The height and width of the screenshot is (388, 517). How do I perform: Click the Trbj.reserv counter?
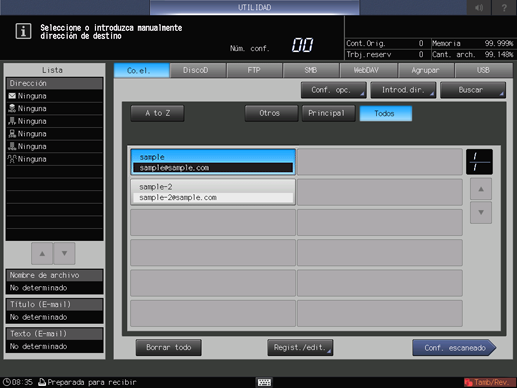tap(385, 55)
